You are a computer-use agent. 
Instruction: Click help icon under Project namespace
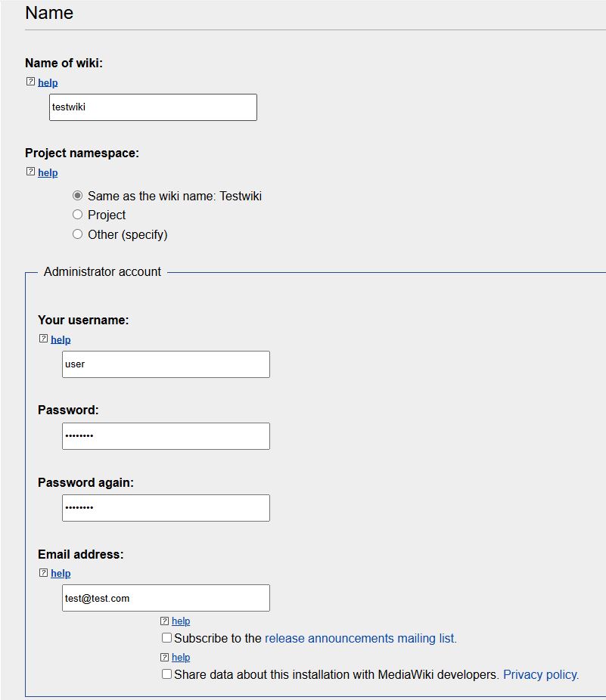[30, 172]
